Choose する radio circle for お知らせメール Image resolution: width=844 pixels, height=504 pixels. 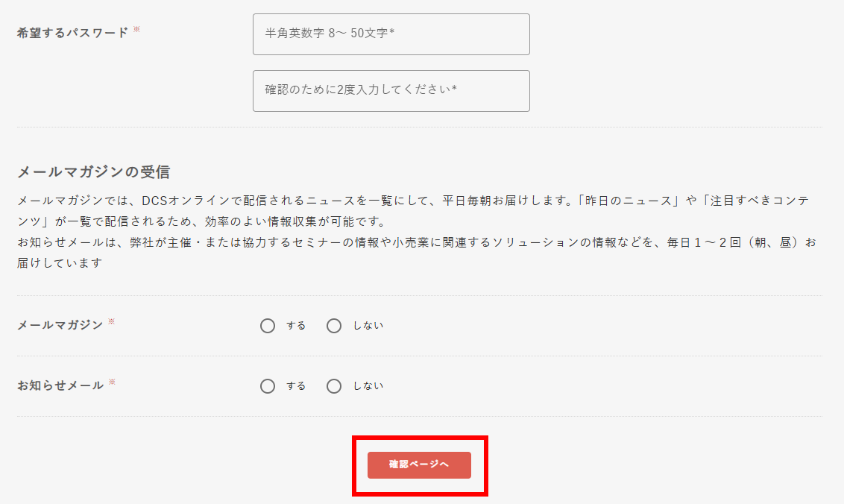click(x=268, y=386)
